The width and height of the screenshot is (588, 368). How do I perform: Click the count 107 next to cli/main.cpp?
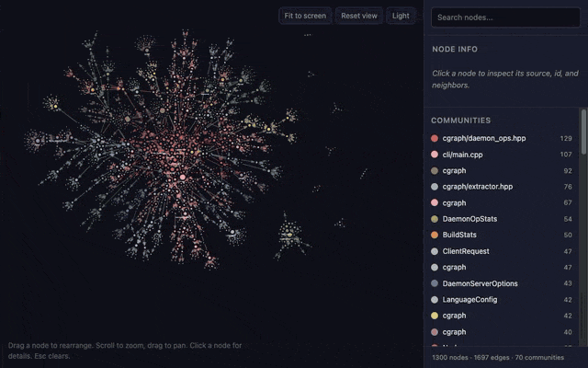click(x=566, y=155)
